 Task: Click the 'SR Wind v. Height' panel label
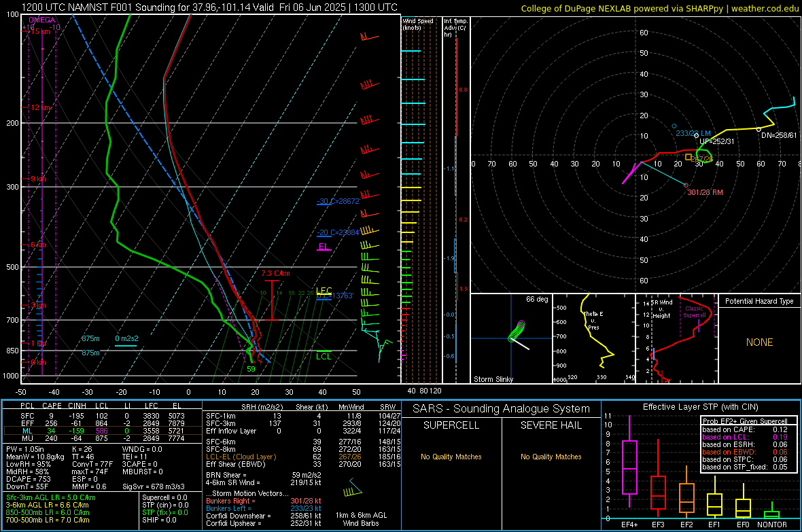click(x=662, y=309)
